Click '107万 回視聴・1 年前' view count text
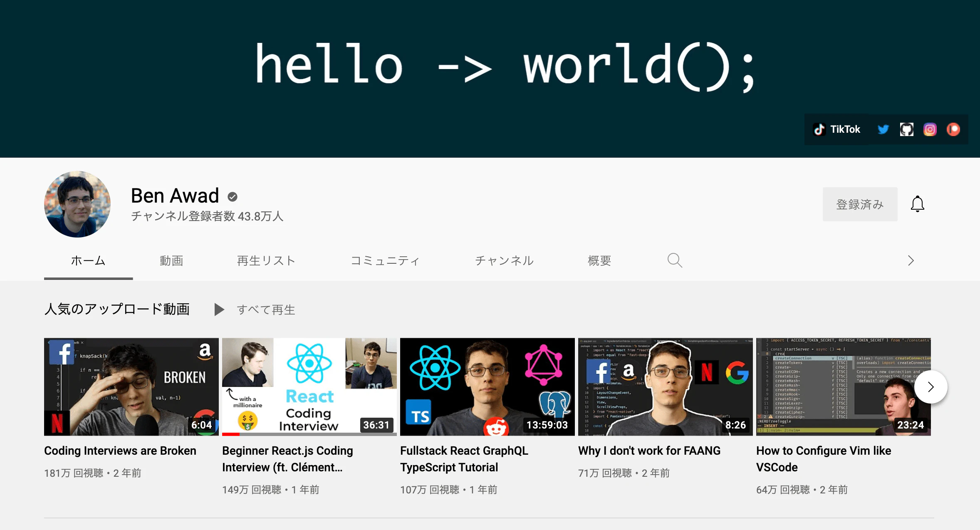This screenshot has height=530, width=980. tap(449, 490)
